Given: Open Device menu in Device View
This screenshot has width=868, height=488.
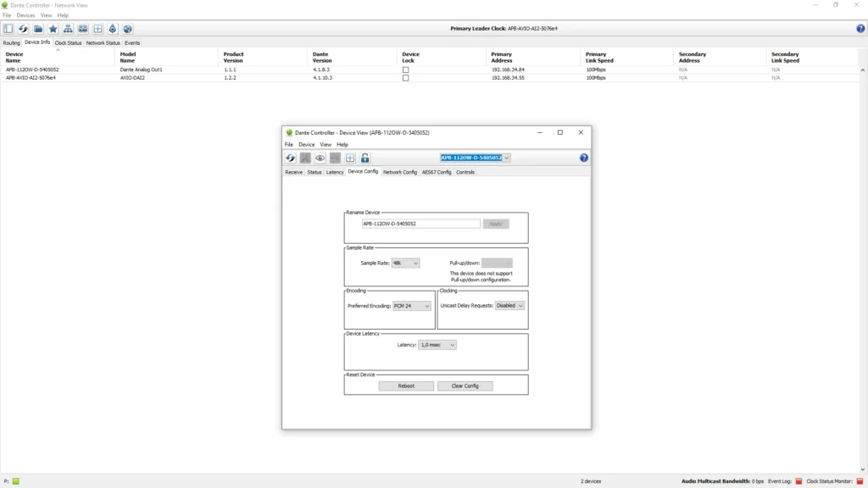Looking at the screenshot, I should pyautogui.click(x=307, y=144).
